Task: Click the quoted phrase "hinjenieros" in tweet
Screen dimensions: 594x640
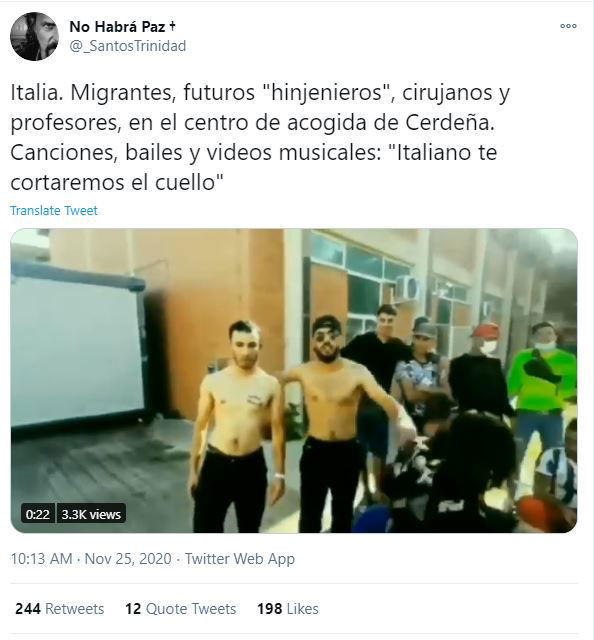Action: 327,93
